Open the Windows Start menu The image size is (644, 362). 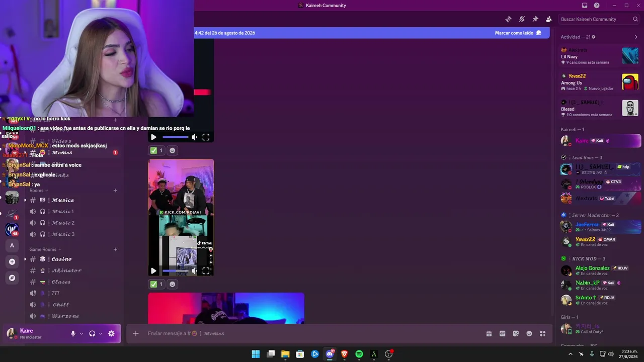[x=256, y=354]
